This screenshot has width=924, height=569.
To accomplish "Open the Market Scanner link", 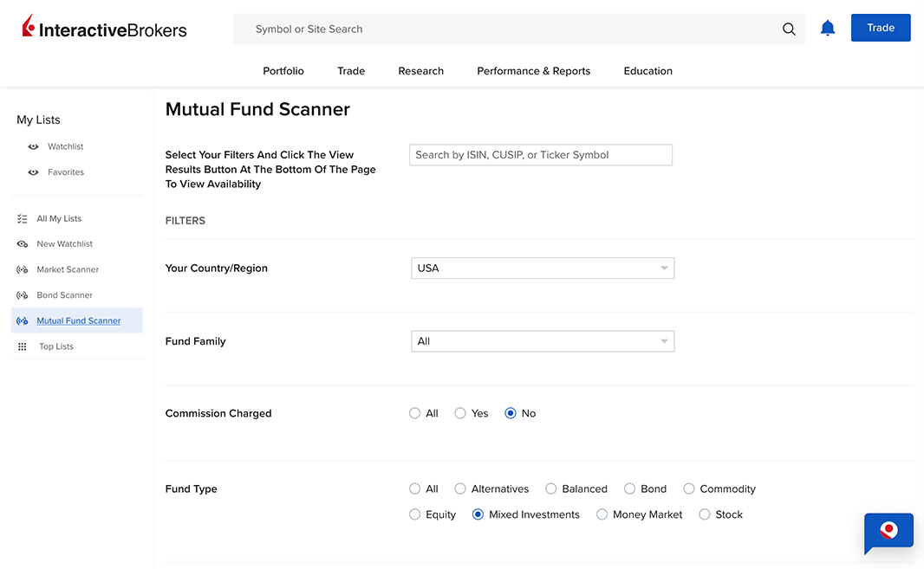I will click(68, 269).
